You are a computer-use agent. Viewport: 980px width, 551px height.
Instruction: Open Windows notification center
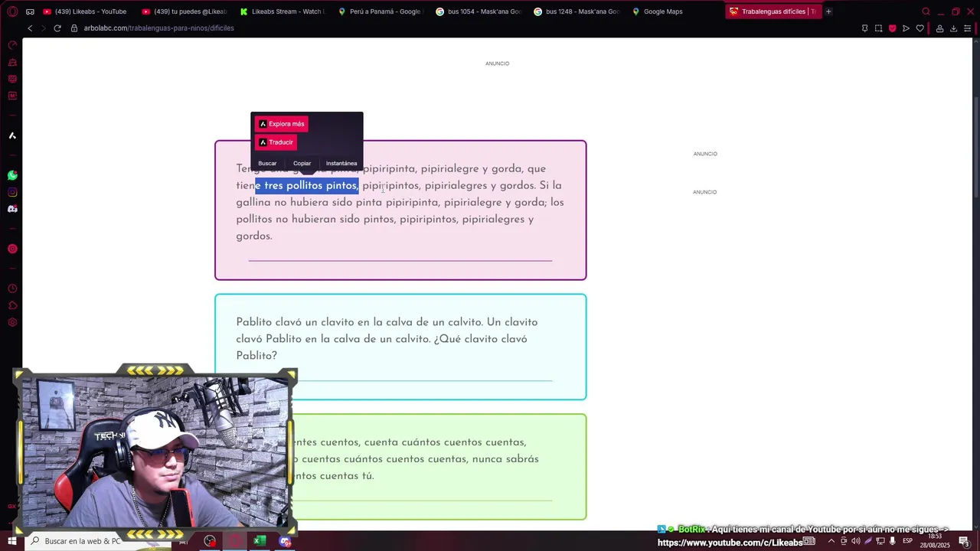pyautogui.click(x=965, y=541)
